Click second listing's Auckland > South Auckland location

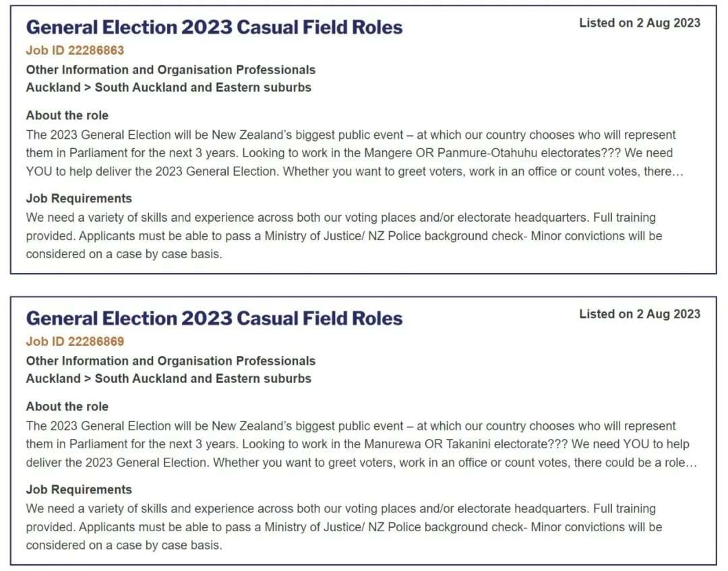click(169, 378)
